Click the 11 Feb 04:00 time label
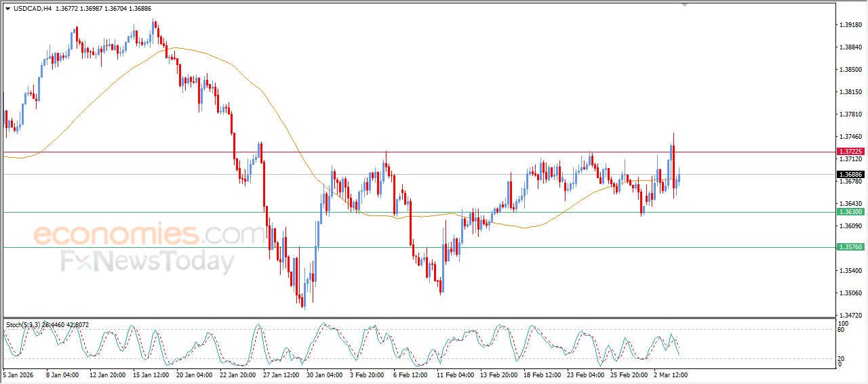The width and height of the screenshot is (868, 384). coord(454,375)
